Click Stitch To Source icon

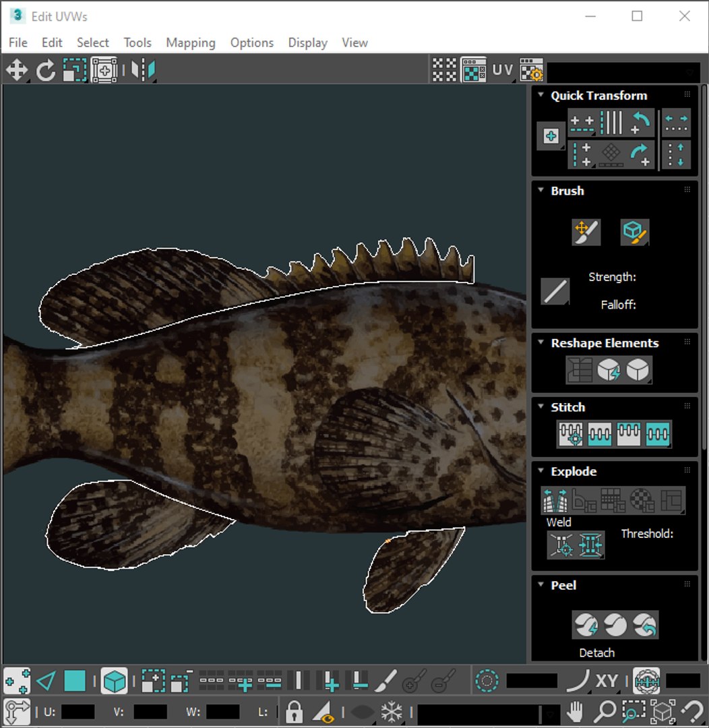(x=628, y=435)
